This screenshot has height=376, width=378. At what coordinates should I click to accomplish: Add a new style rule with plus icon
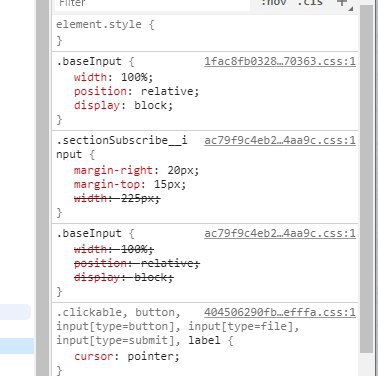(342, 3)
